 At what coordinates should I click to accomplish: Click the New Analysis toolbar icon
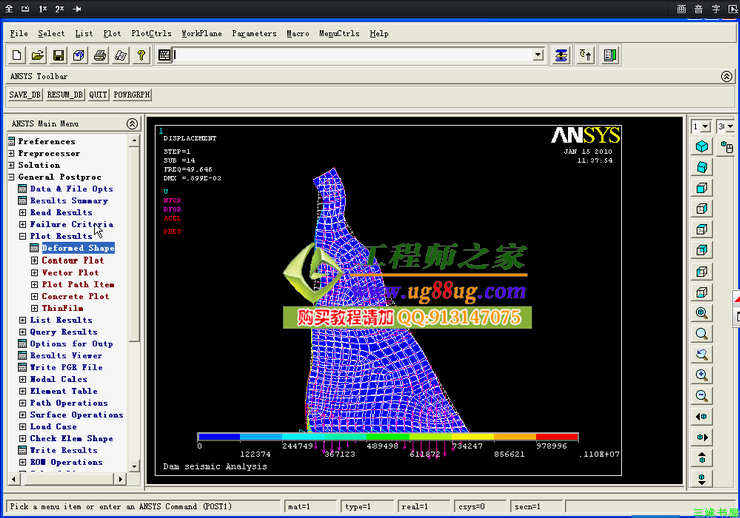pos(17,55)
